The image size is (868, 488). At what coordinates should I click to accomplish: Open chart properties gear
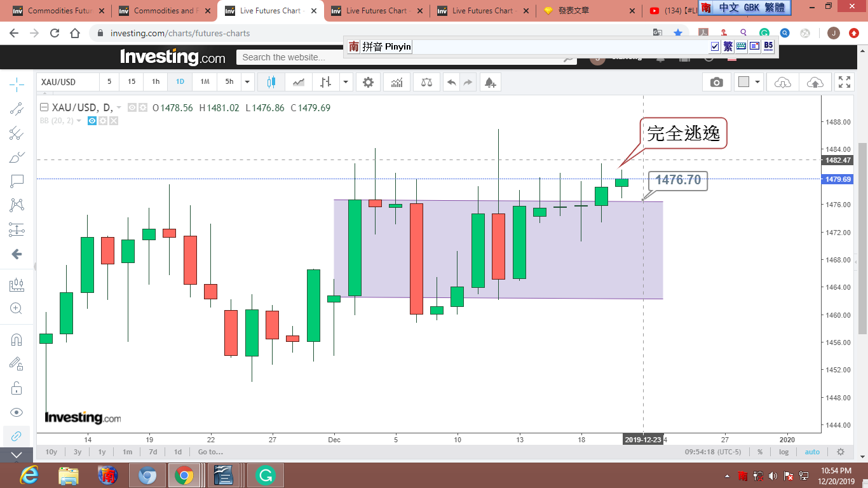[x=369, y=82]
